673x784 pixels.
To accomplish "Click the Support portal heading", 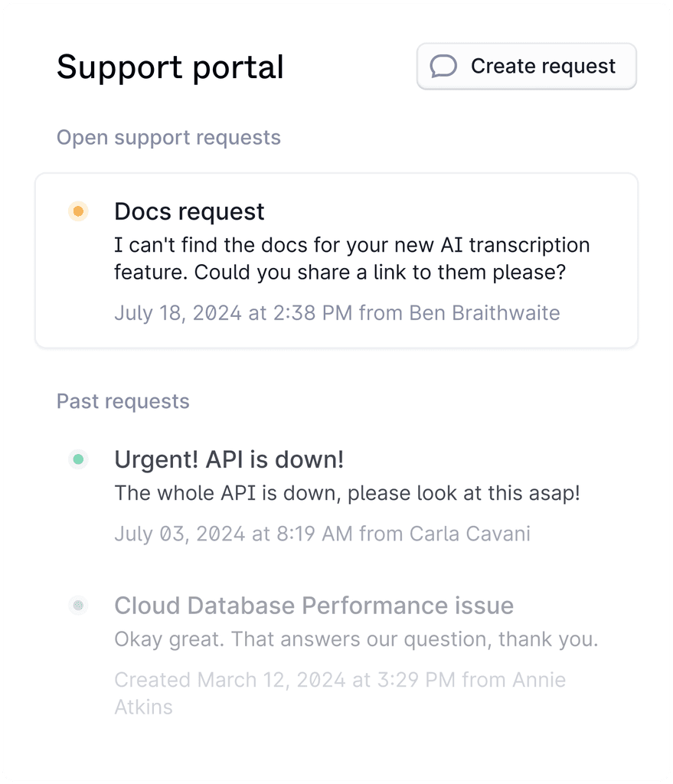I will 170,67.
